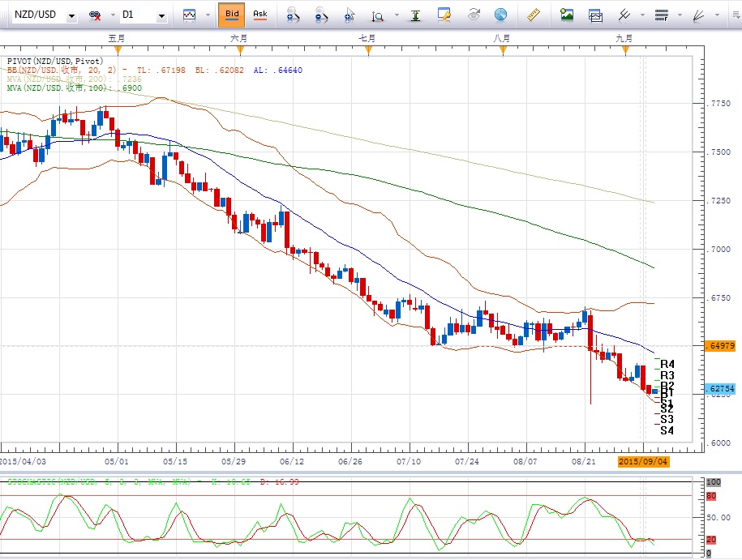Screen dimensions: 742x560
Task: Select the Gann fan line tool
Action: click(x=699, y=15)
